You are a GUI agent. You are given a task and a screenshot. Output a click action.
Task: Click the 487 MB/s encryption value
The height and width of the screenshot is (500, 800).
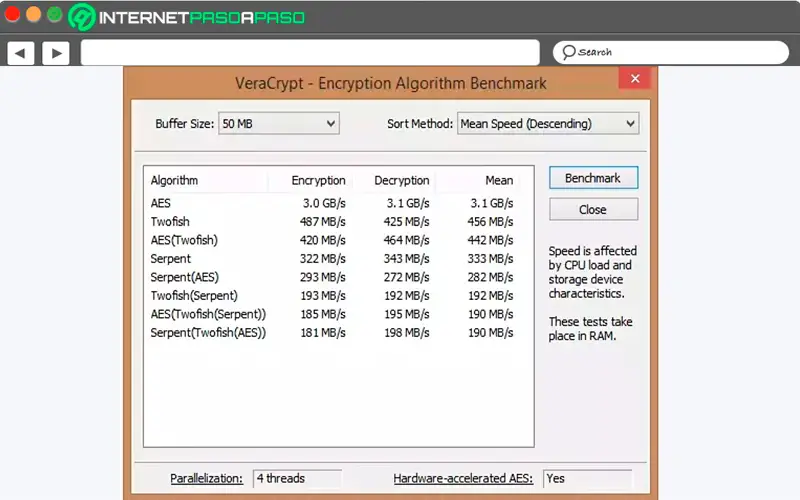pos(322,221)
